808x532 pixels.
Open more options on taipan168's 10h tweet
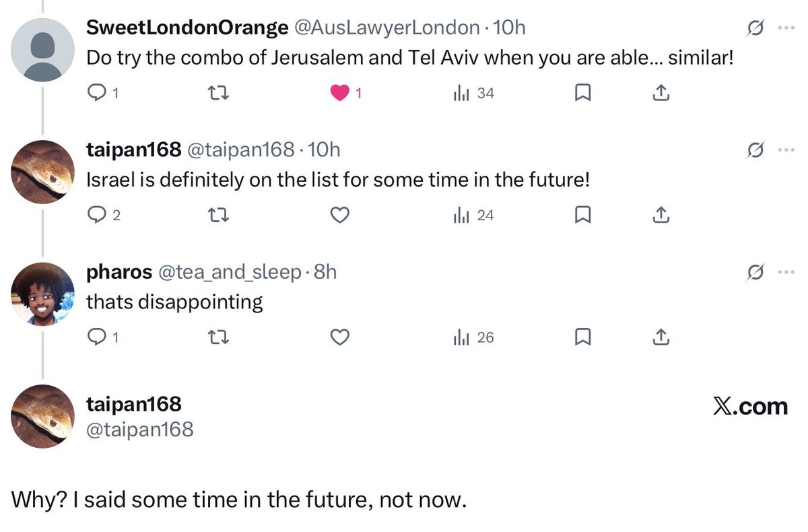point(785,150)
